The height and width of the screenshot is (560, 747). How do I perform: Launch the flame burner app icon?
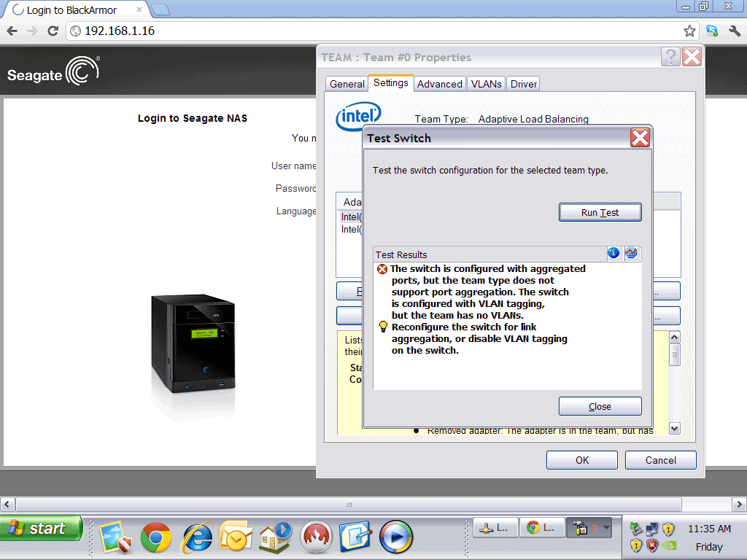click(x=315, y=537)
